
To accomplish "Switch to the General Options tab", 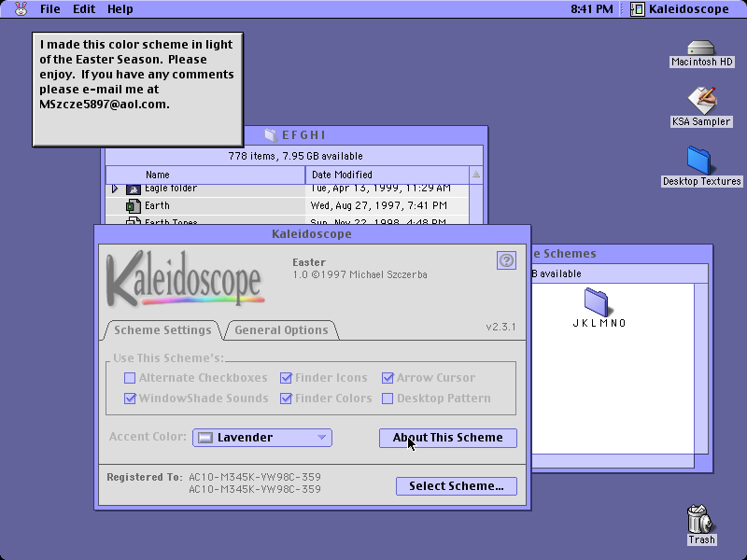I will [281, 330].
